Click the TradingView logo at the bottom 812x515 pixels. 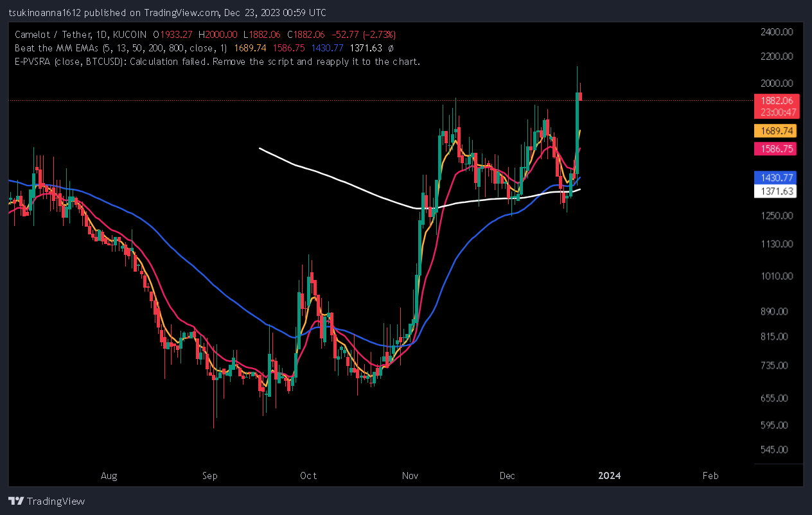coord(46,501)
